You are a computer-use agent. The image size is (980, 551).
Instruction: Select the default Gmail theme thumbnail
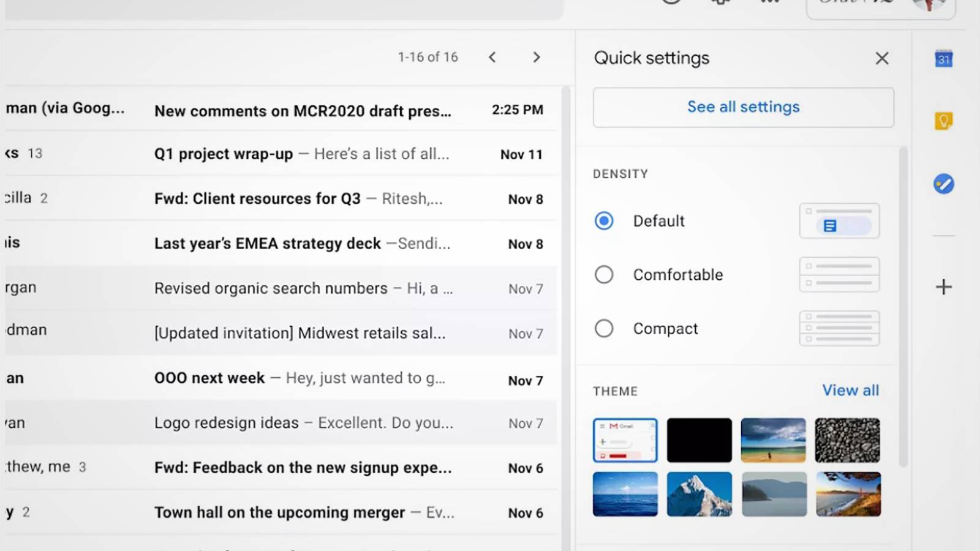[x=625, y=440]
